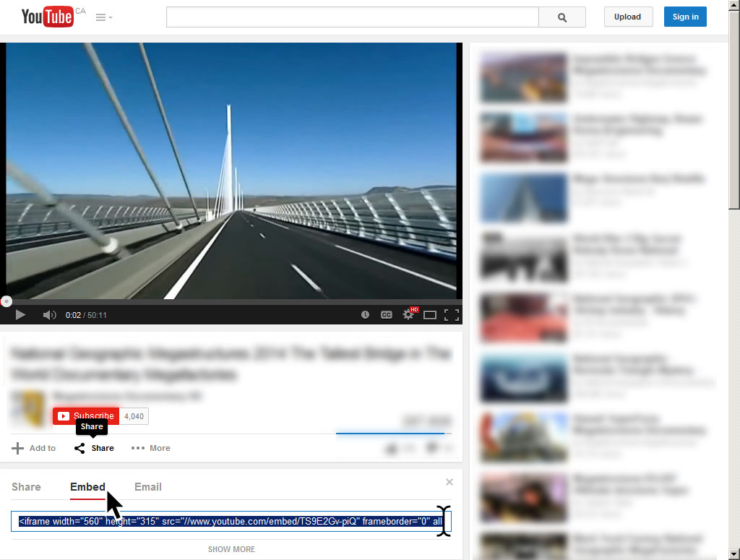Toggle theater mode view
Viewport: 740px width, 560px height.
[430, 315]
